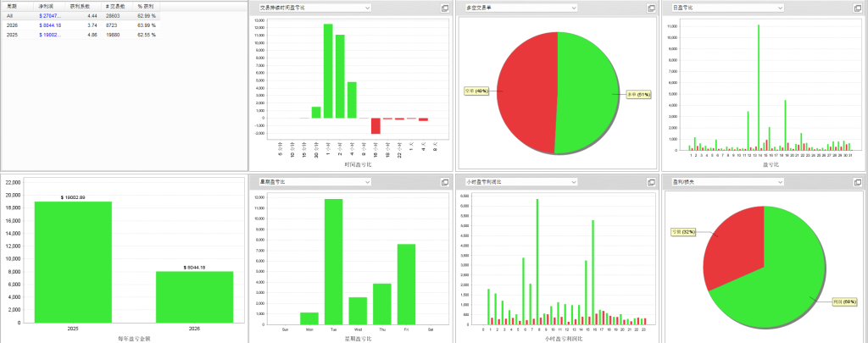Image resolution: width=868 pixels, height=343 pixels.
Task: Open the All row net profit link
Action: tap(52, 15)
